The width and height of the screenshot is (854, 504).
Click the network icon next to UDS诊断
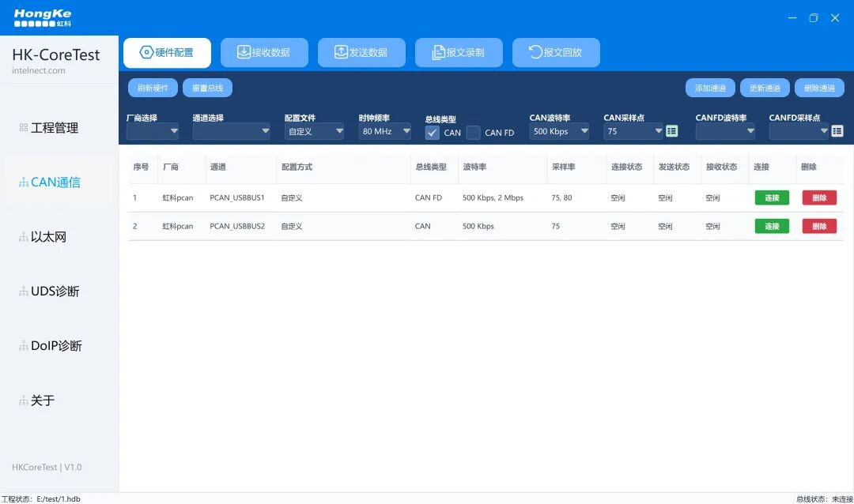(24, 291)
